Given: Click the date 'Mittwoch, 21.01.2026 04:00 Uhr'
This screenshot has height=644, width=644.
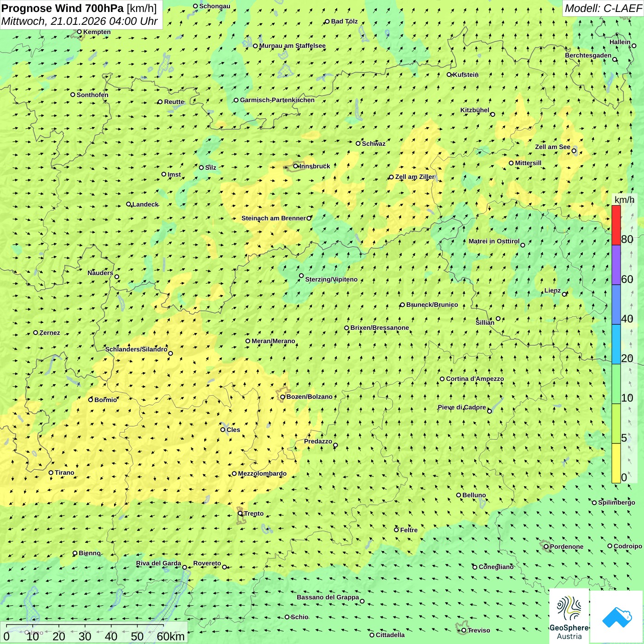Looking at the screenshot, I should [80, 21].
